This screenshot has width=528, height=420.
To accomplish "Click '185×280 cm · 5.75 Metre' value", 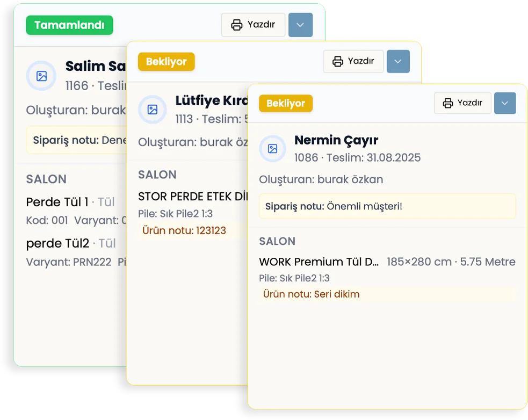I will [x=451, y=262].
